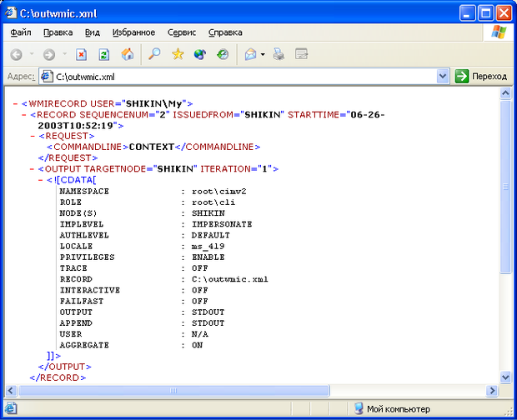Open the address bar dropdown list
This screenshot has height=420, width=517.
(x=443, y=76)
